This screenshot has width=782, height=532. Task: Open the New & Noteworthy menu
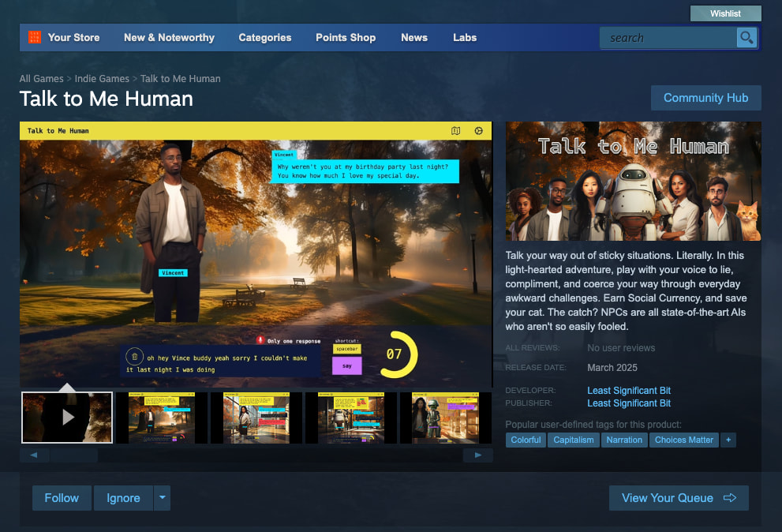169,37
